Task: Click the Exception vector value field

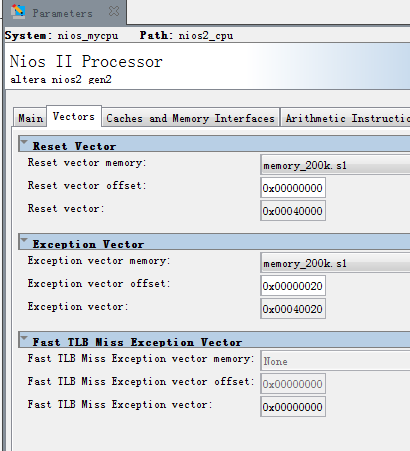Action: point(293,309)
